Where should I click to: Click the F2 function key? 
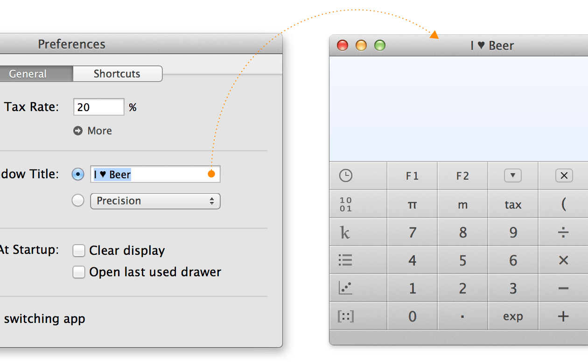pos(462,176)
